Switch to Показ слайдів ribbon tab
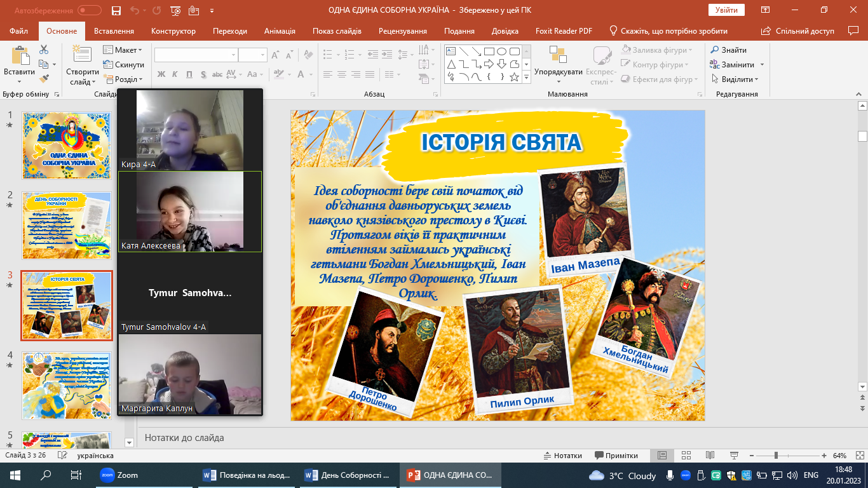 (337, 30)
